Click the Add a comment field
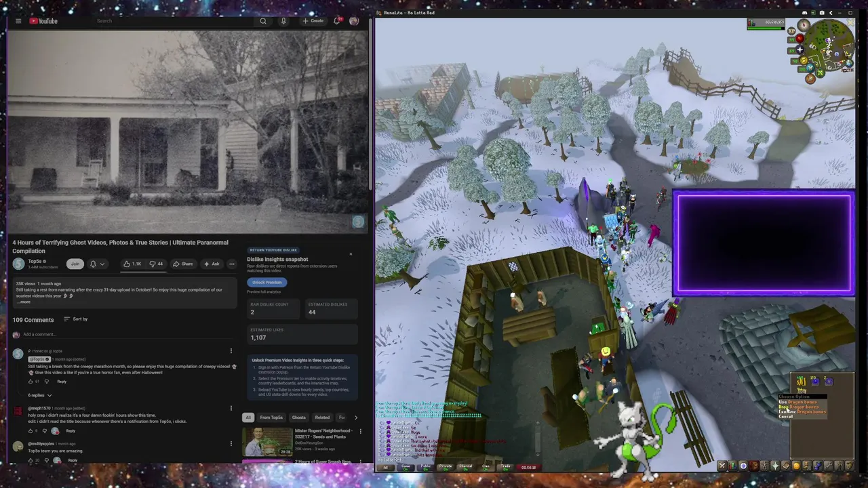This screenshot has width=868, height=488. click(128, 334)
